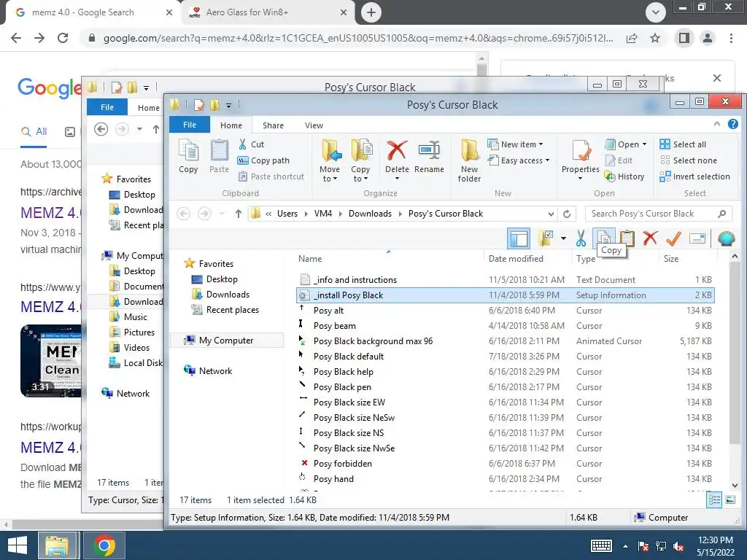
Task: Click the orange checkmark Properties toolbar icon
Action: point(673,238)
